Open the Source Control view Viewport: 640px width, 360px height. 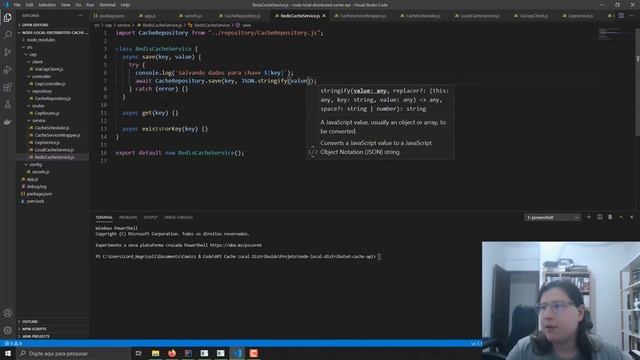tap(7, 52)
